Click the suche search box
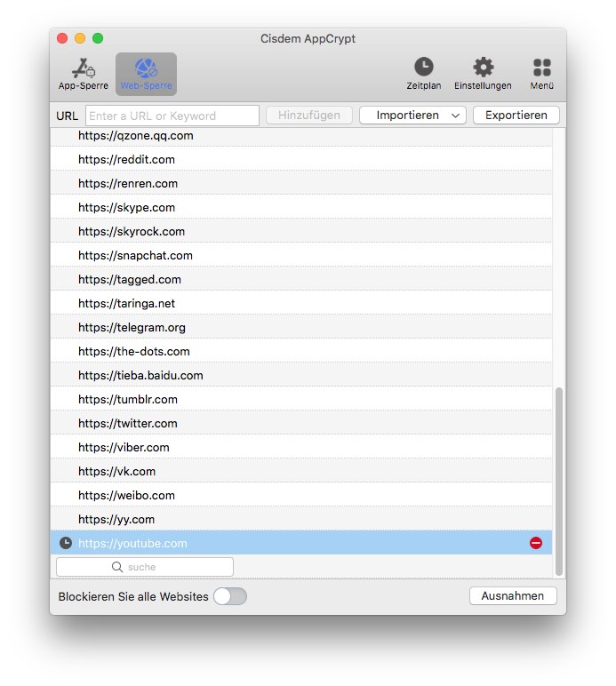Screen dimensions: 616x686 pos(145,567)
